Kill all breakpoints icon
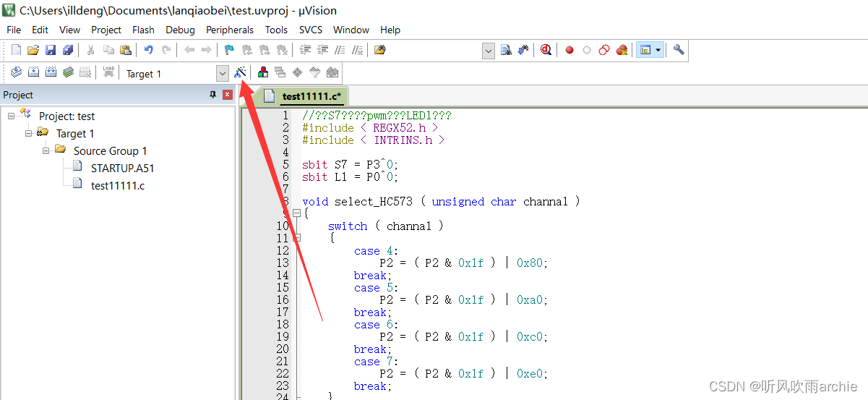Image resolution: width=868 pixels, height=400 pixels. click(622, 50)
